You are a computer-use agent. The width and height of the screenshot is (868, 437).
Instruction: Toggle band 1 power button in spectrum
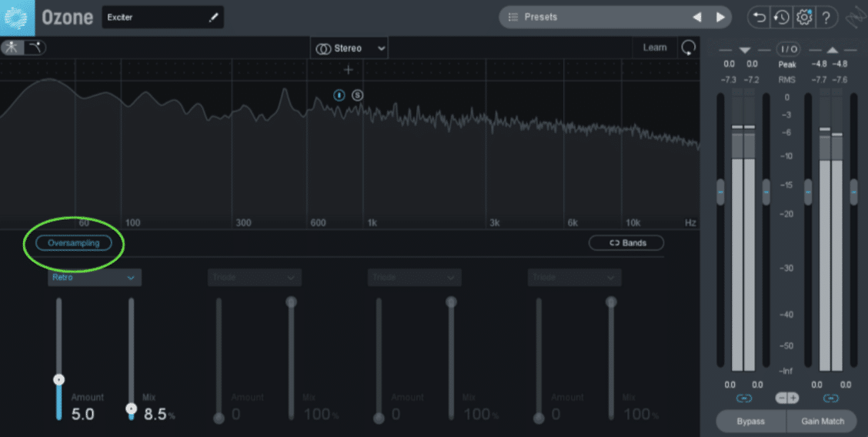[339, 95]
